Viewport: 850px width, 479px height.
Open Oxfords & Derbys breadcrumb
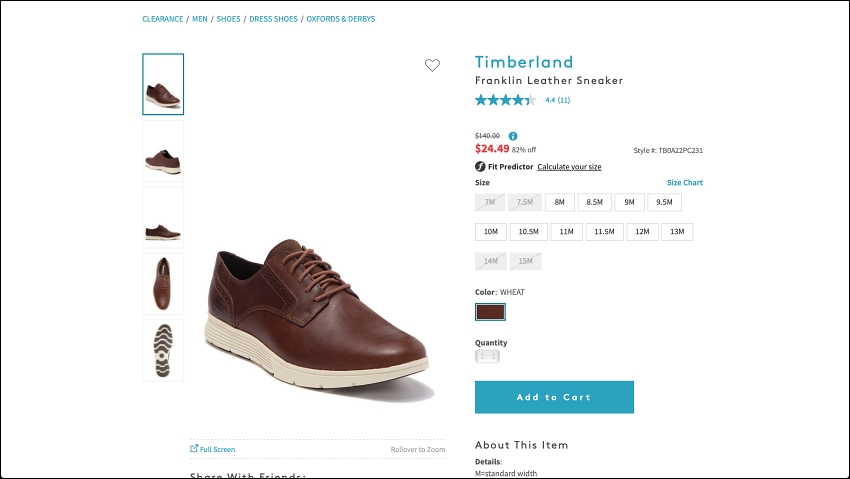click(340, 19)
